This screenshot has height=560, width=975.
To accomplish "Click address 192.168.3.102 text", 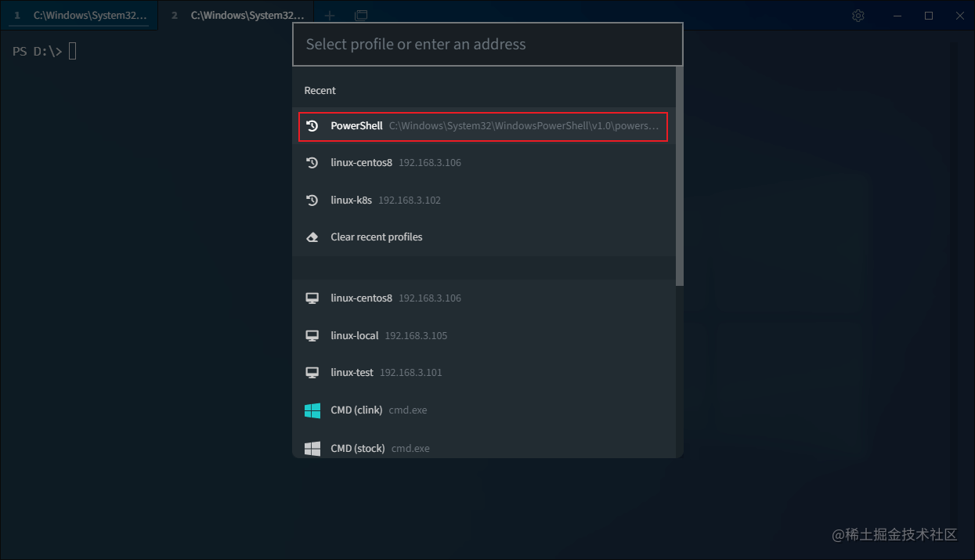I will pos(410,201).
